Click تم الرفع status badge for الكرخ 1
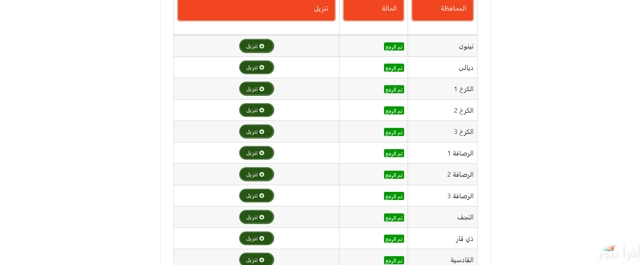This screenshot has height=265, width=644. (394, 89)
